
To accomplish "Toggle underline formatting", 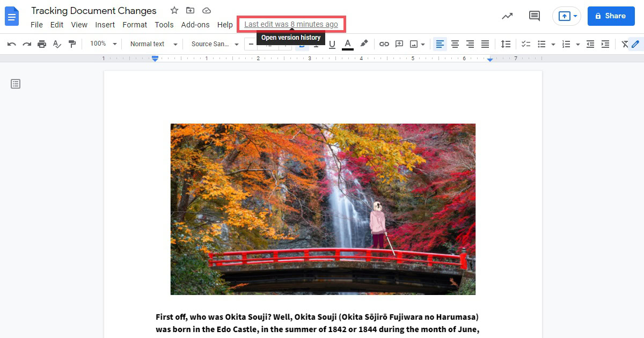I will click(332, 44).
